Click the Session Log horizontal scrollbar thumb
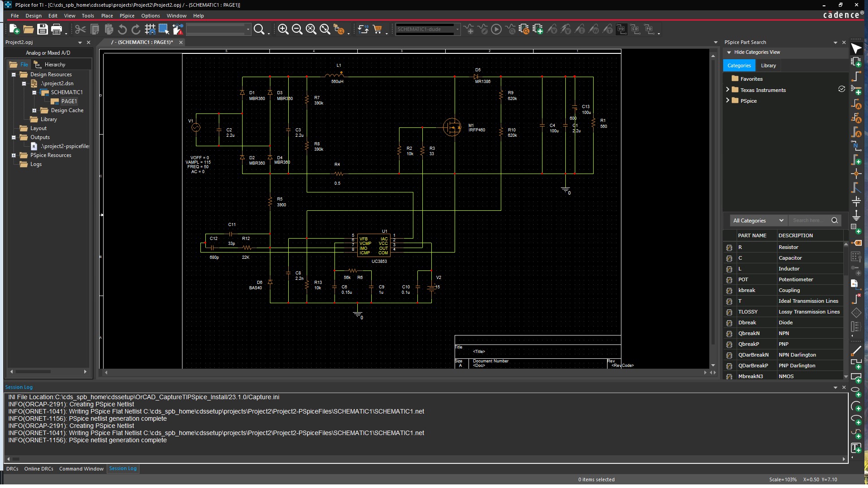 tap(16, 459)
